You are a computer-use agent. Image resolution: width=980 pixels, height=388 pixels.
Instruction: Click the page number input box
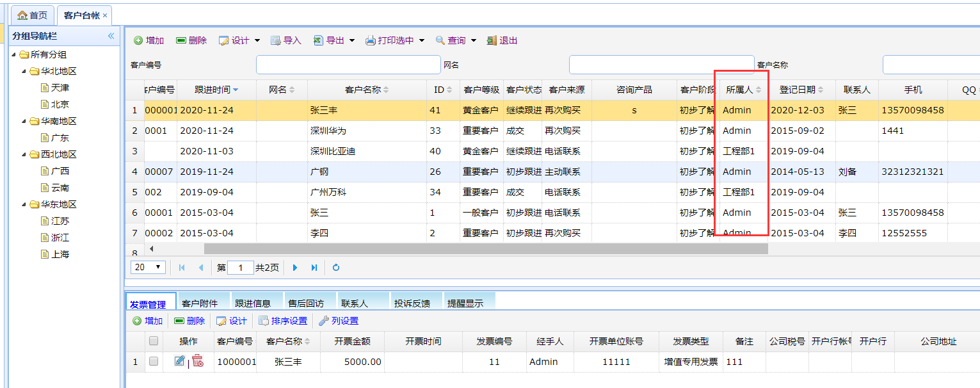(241, 268)
